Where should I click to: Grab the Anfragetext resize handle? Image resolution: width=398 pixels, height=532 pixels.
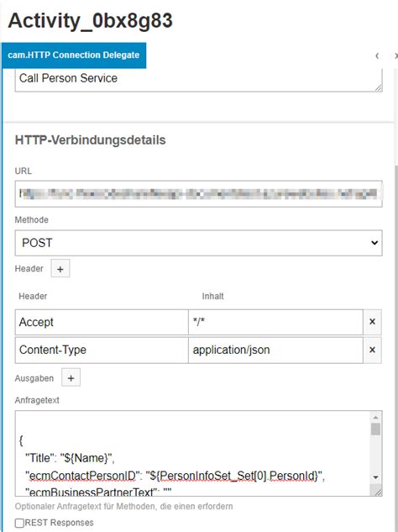377,491
